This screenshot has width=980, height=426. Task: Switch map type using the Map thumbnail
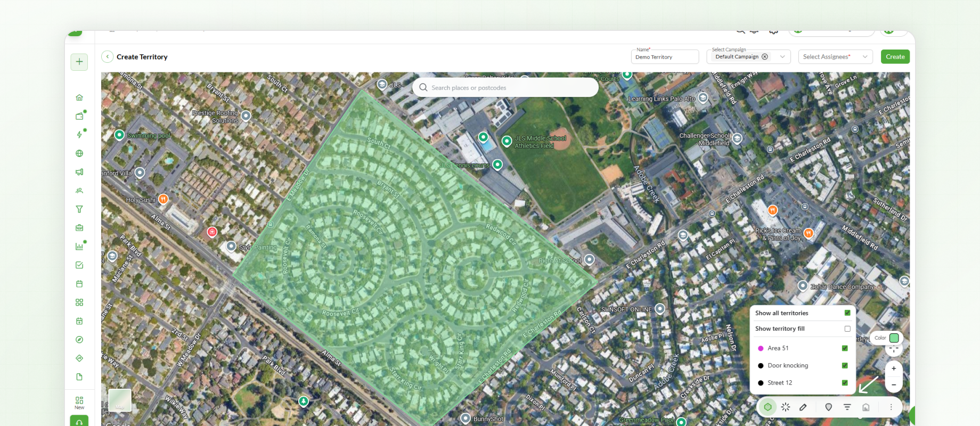tap(120, 400)
